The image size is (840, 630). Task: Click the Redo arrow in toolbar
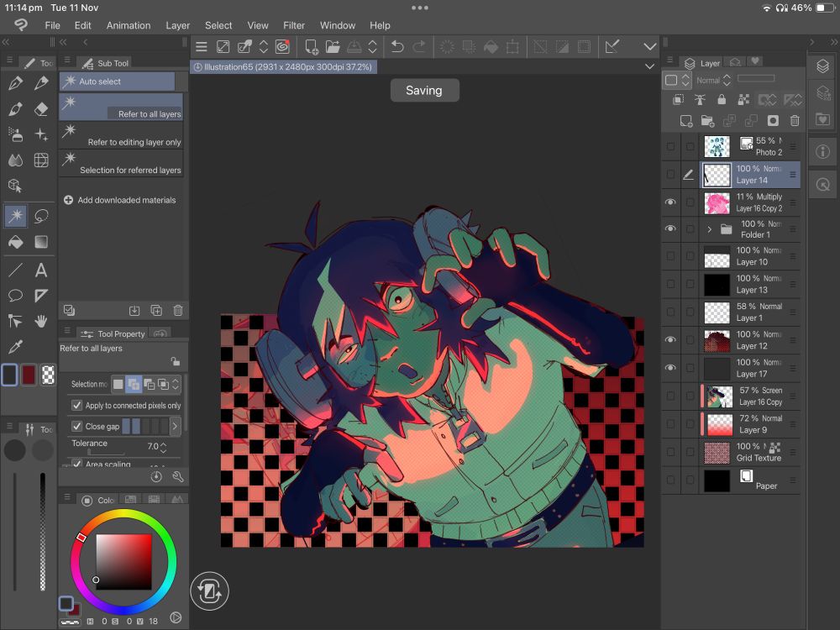(419, 47)
